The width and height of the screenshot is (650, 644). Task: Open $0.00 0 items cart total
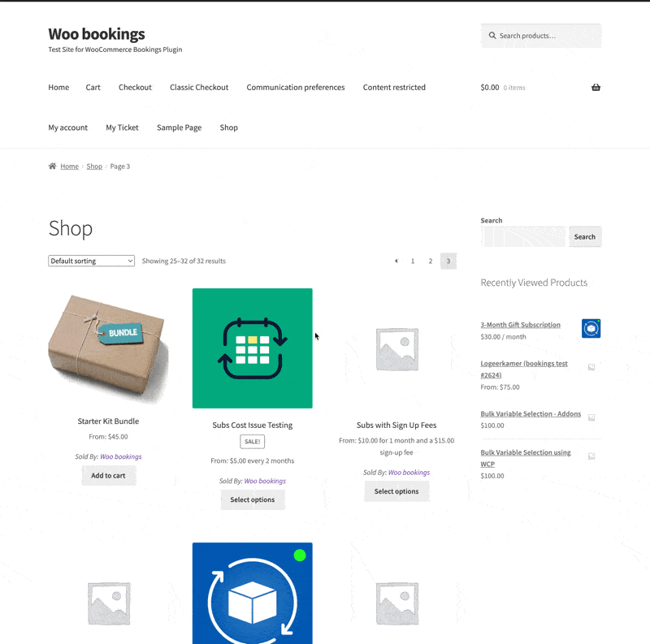pyautogui.click(x=503, y=88)
